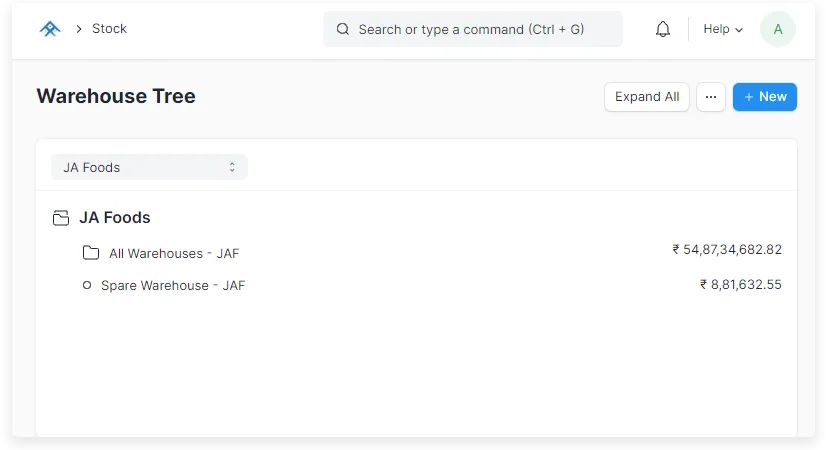Image resolution: width=826 pixels, height=450 pixels.
Task: Click the JA Foods open folder icon
Action: point(61,218)
